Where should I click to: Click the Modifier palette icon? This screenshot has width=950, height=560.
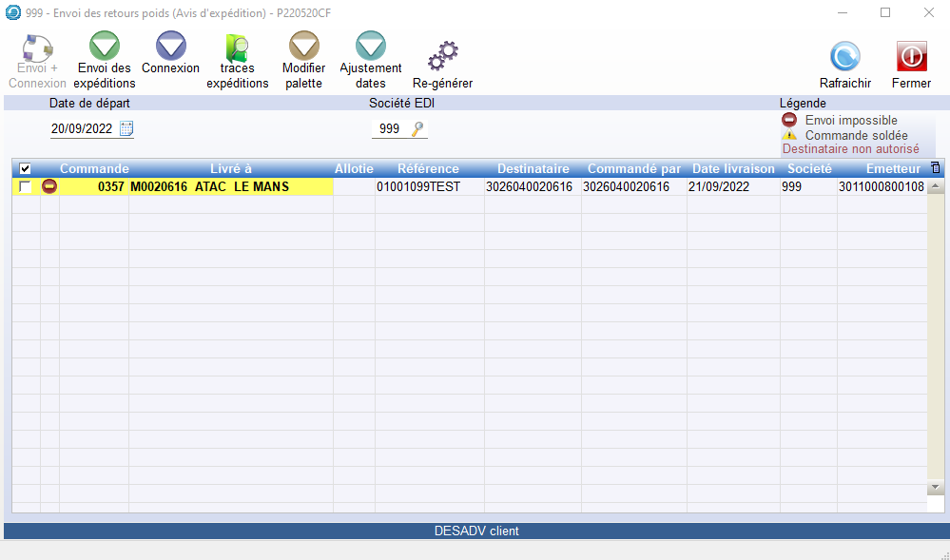tap(303, 47)
